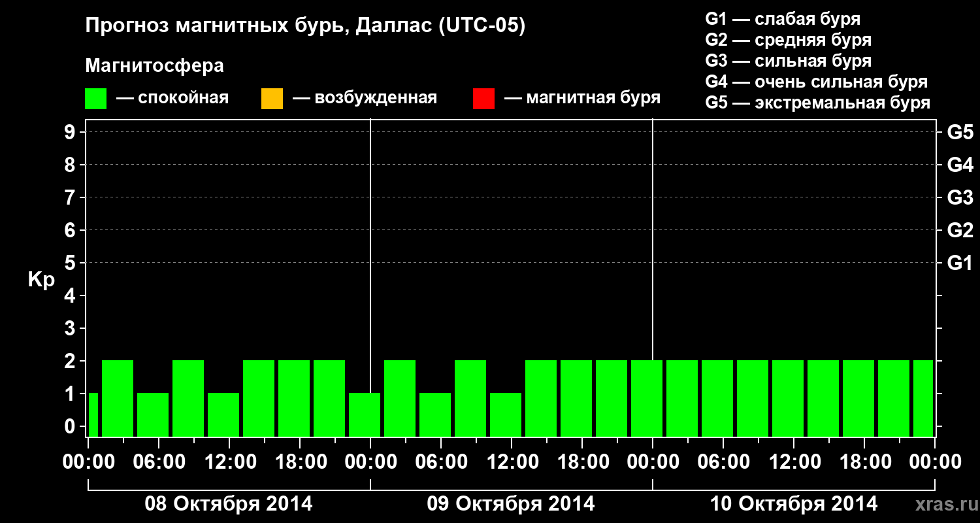Viewport: 980px width, 523px height.
Task: Select the 'G5 — экстремальная буря' legend line
Action: [x=817, y=103]
